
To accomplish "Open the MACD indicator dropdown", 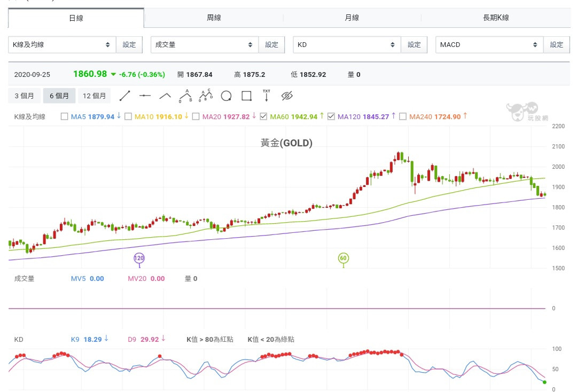I will click(x=489, y=45).
